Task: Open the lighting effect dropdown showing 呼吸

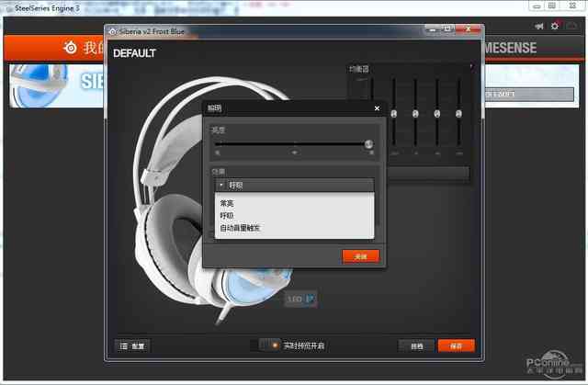Action: 294,186
